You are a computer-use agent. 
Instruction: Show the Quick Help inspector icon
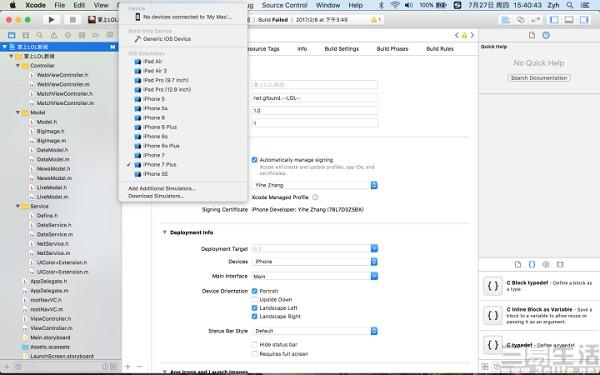click(x=546, y=35)
